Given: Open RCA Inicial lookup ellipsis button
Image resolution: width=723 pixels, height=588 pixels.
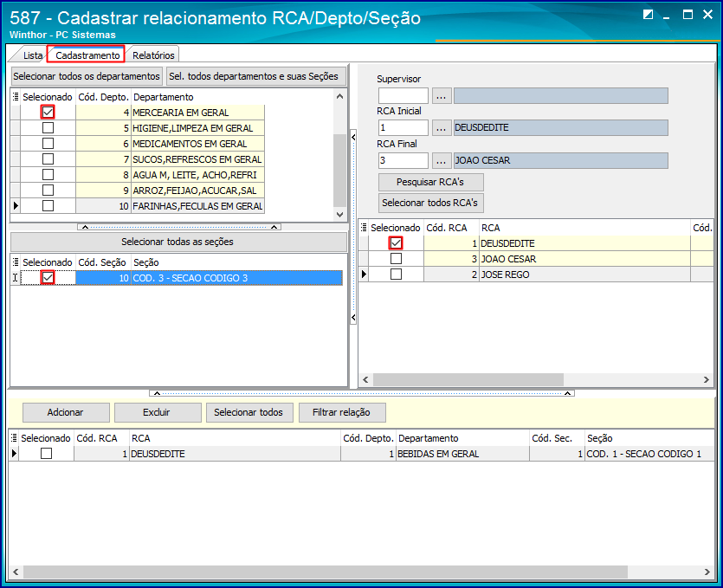Looking at the screenshot, I should click(442, 128).
